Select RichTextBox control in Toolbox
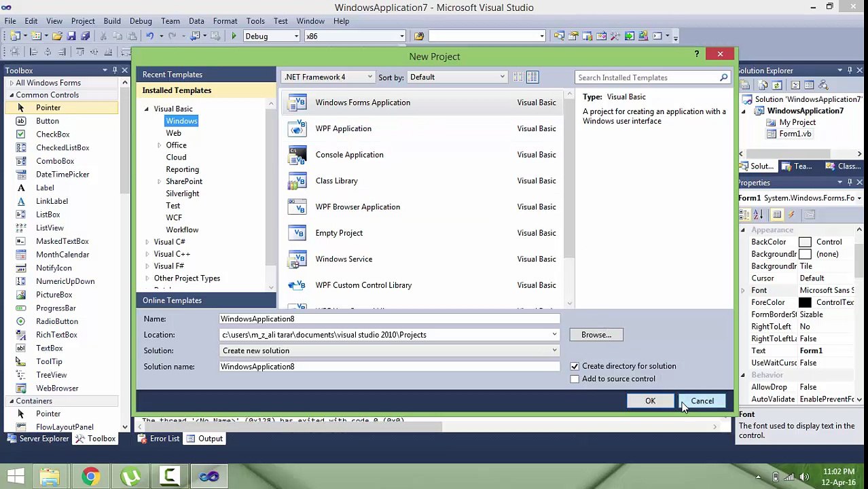The image size is (868, 489). (x=56, y=335)
